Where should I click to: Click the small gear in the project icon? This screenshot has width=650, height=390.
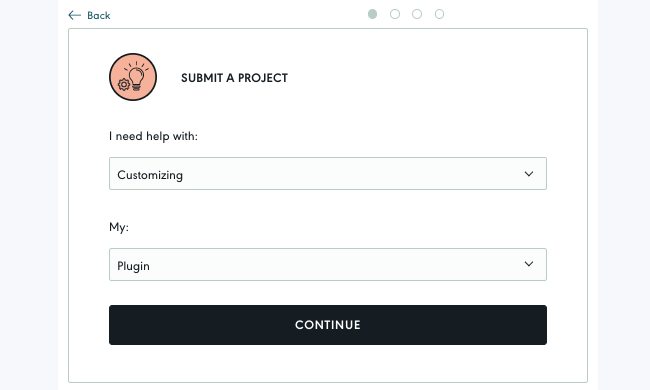pos(123,85)
